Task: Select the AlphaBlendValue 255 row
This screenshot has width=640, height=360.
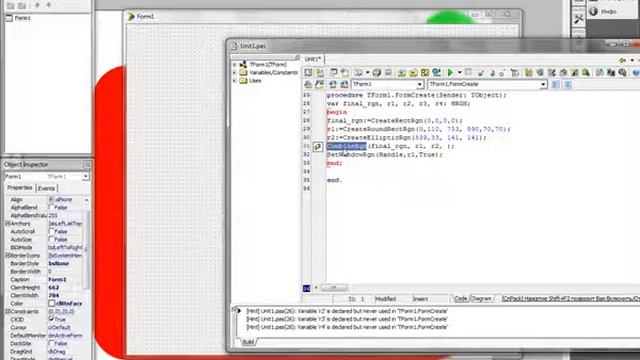Action: coord(45,216)
